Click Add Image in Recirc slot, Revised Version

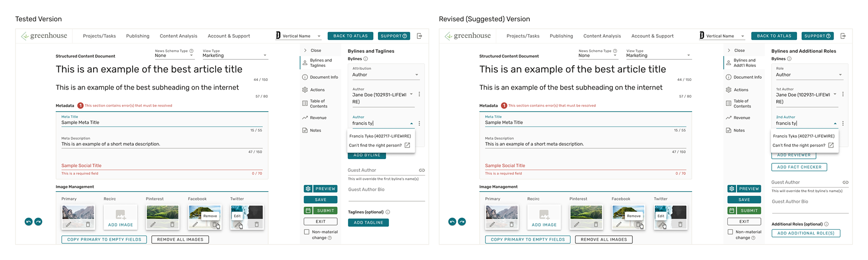(544, 217)
